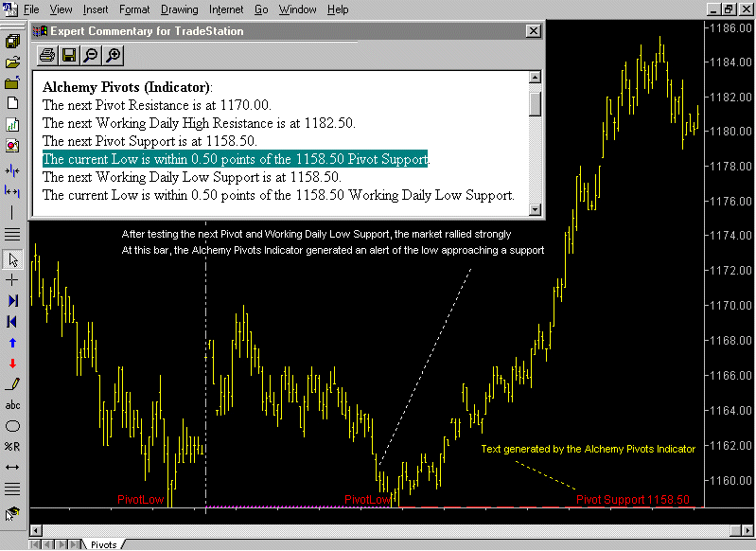Click the white annotation 'After testing the next Pivot...'
756x551 pixels.
316,234
